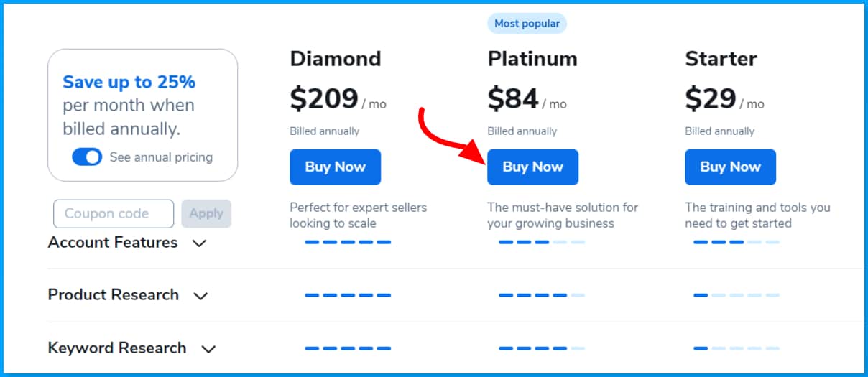Click Platinum Product Research level bar
Image resolution: width=868 pixels, height=377 pixels.
click(x=542, y=295)
